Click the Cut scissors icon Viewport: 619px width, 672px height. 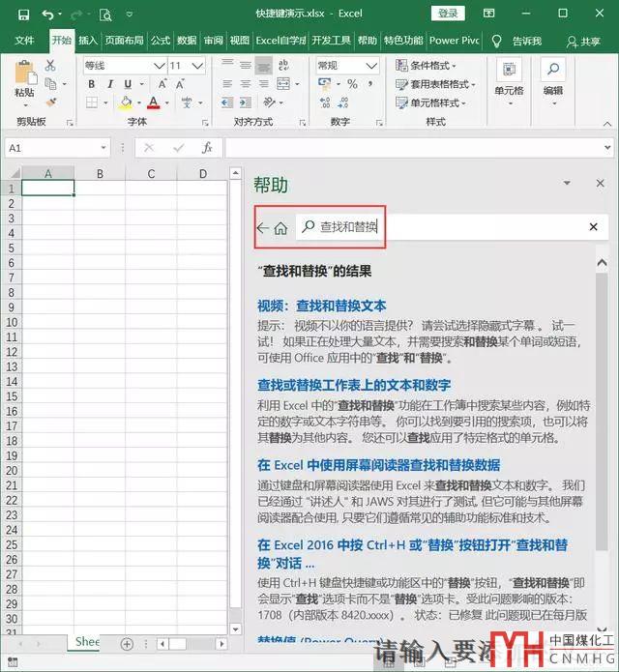click(50, 65)
